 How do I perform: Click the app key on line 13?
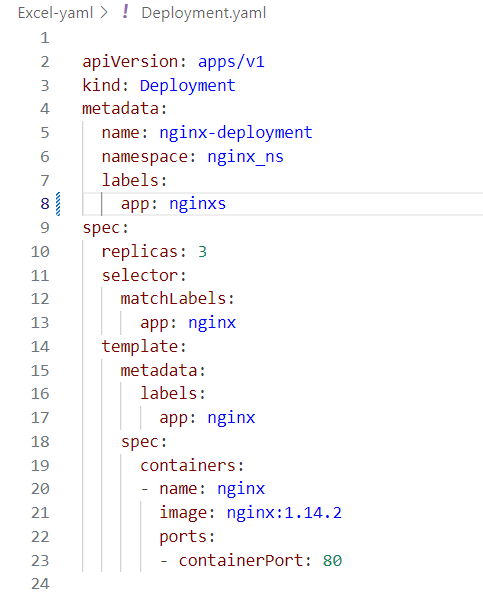(154, 323)
